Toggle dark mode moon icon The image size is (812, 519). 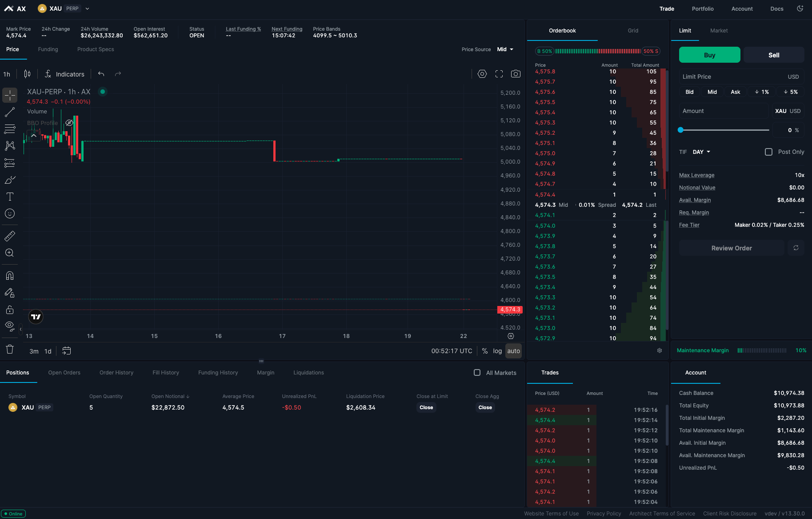(x=800, y=8)
